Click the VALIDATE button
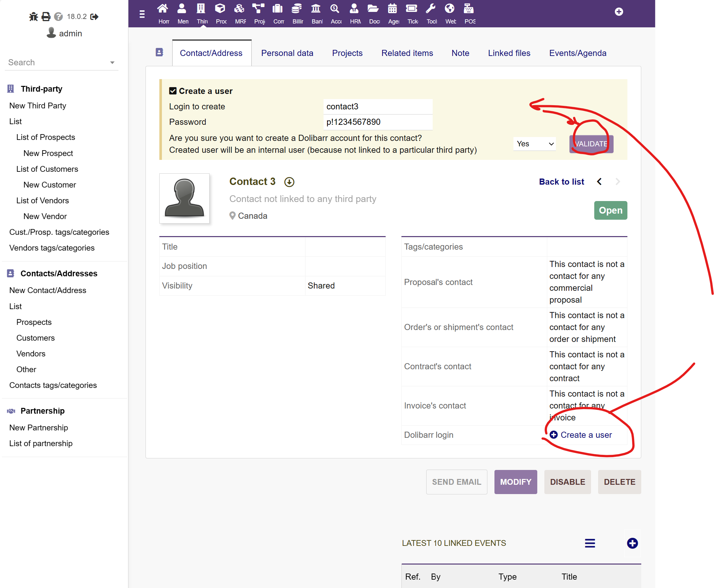The width and height of the screenshot is (714, 588). click(591, 144)
